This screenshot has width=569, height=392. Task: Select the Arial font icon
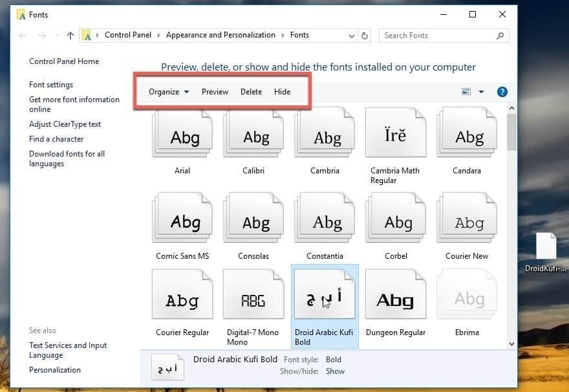(182, 135)
